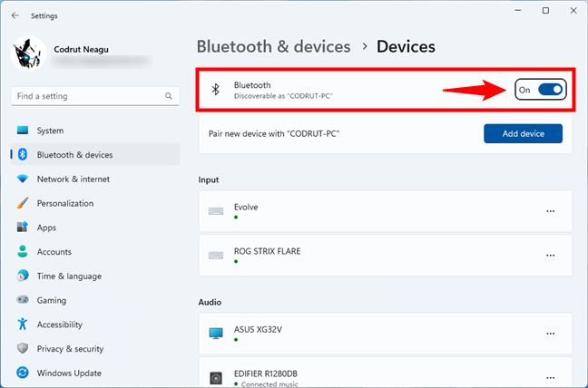Click the Add device button
The image size is (588, 388).
[523, 133]
